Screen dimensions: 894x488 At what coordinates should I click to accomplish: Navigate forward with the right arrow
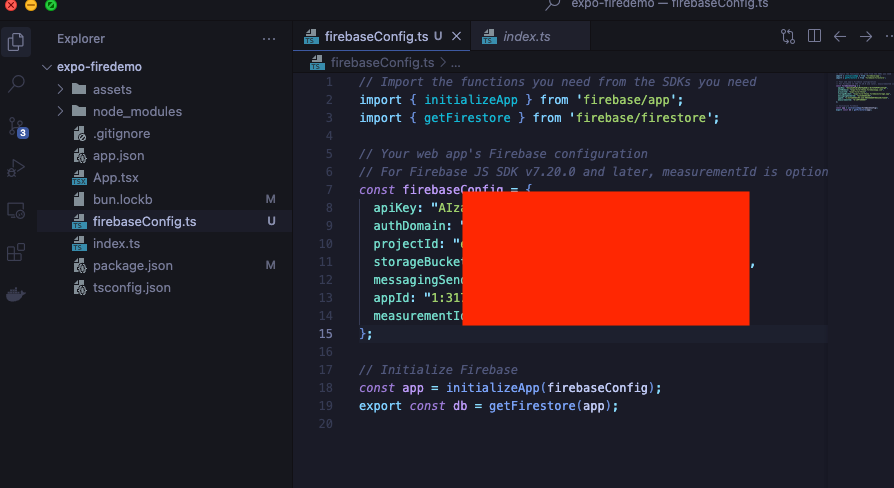pos(866,36)
